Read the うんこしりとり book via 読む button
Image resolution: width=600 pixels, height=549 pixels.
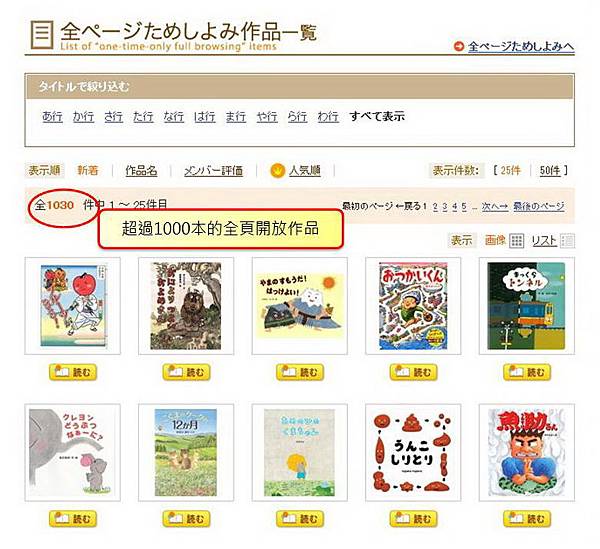[x=413, y=519]
